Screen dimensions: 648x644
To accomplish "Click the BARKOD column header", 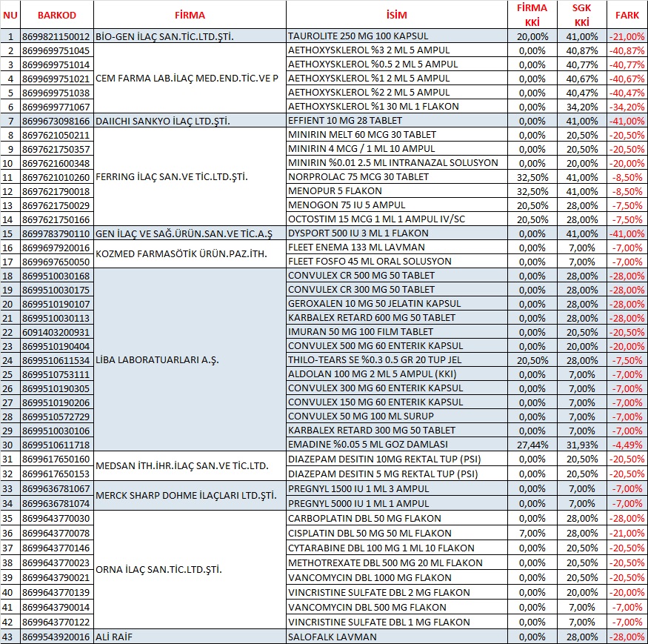I will tap(57, 16).
